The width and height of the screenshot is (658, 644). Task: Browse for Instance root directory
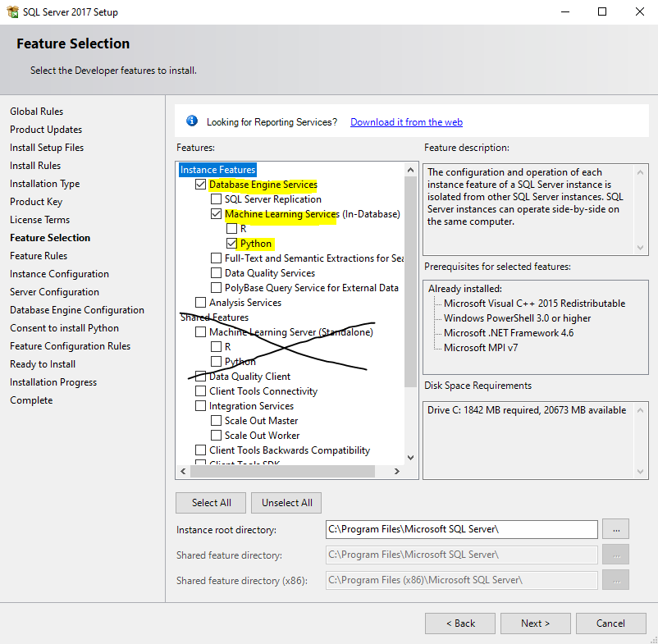615,529
